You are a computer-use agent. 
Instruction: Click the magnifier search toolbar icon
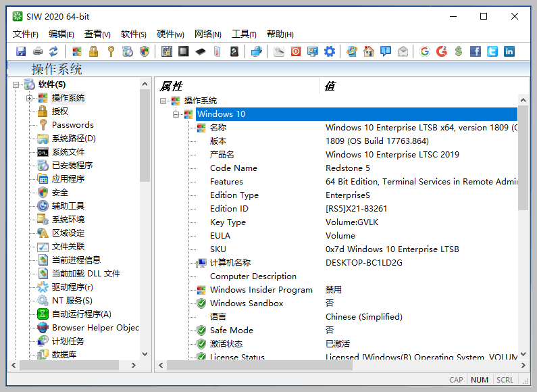click(279, 51)
